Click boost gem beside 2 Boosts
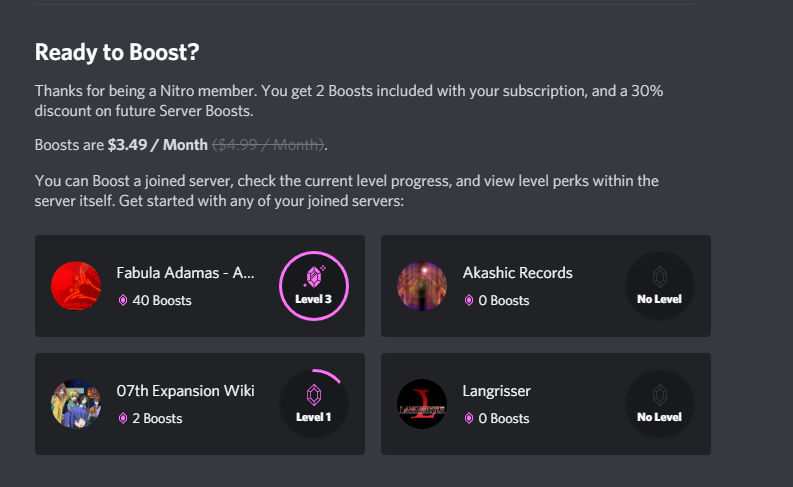Image resolution: width=793 pixels, height=487 pixels. click(x=123, y=418)
